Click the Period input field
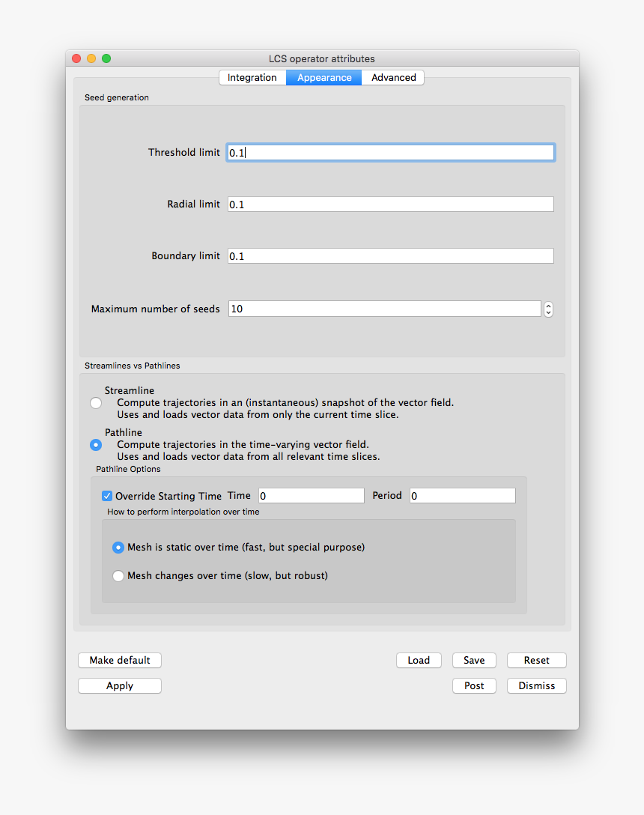This screenshot has height=815, width=644. click(462, 496)
